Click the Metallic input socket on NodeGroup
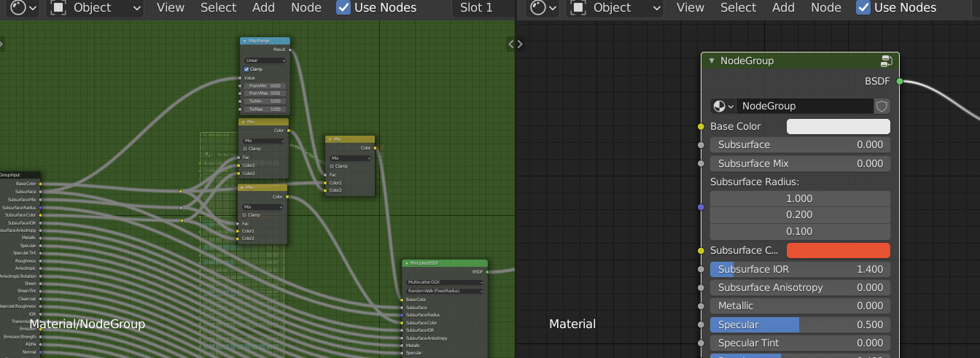 (x=701, y=306)
